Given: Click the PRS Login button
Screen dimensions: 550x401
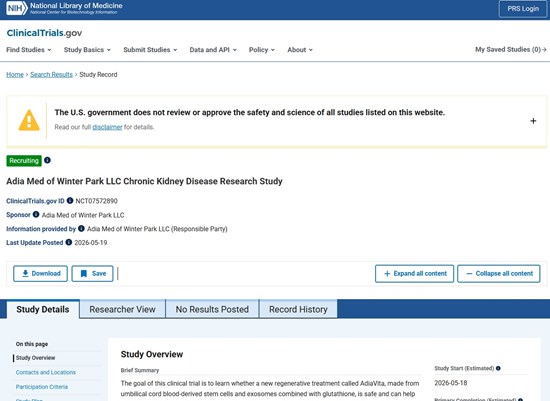Looking at the screenshot, I should 523,9.
